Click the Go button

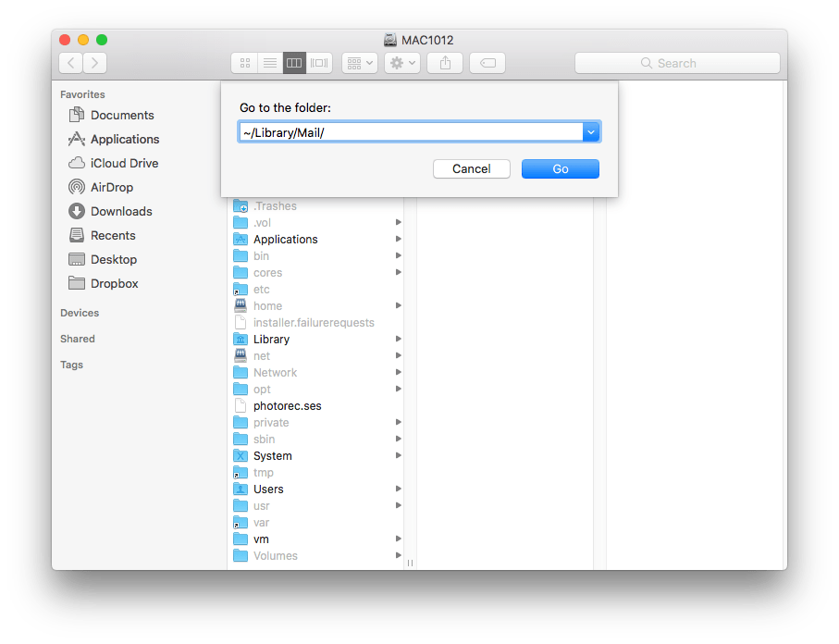click(x=560, y=169)
